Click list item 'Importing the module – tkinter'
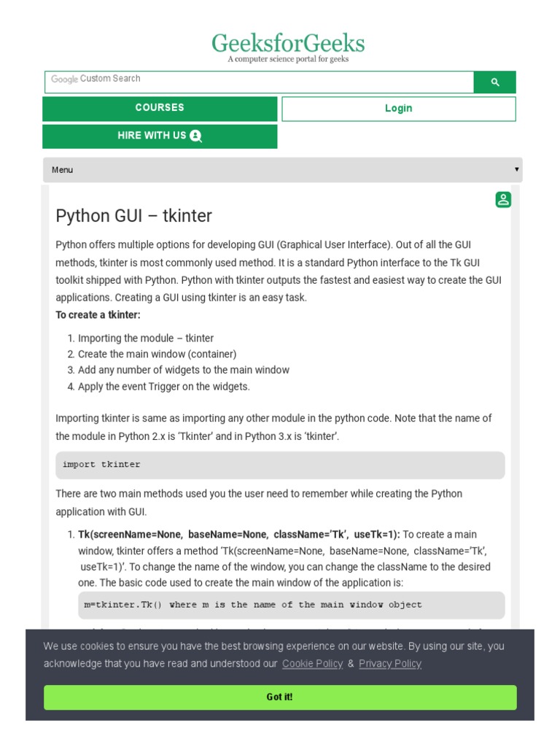 coord(146,338)
